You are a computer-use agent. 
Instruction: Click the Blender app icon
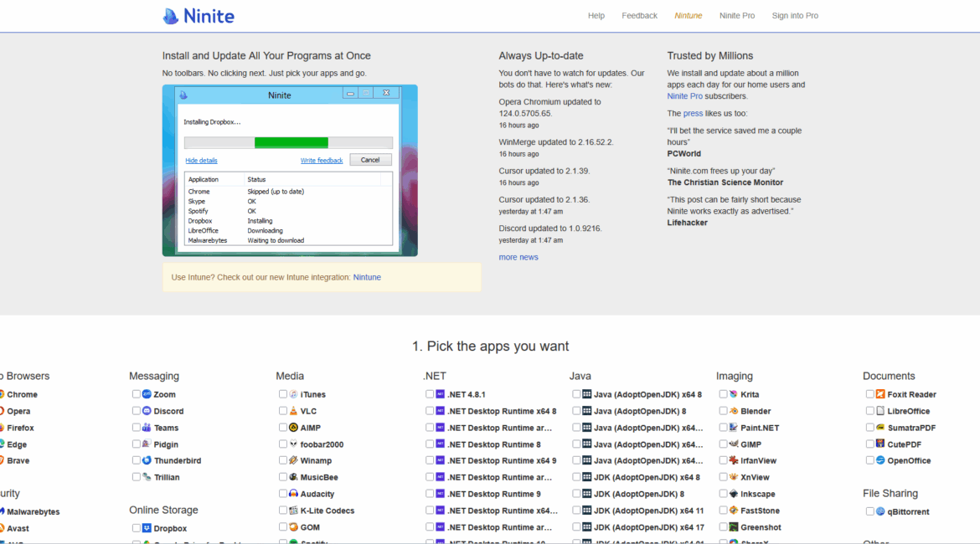click(x=734, y=411)
